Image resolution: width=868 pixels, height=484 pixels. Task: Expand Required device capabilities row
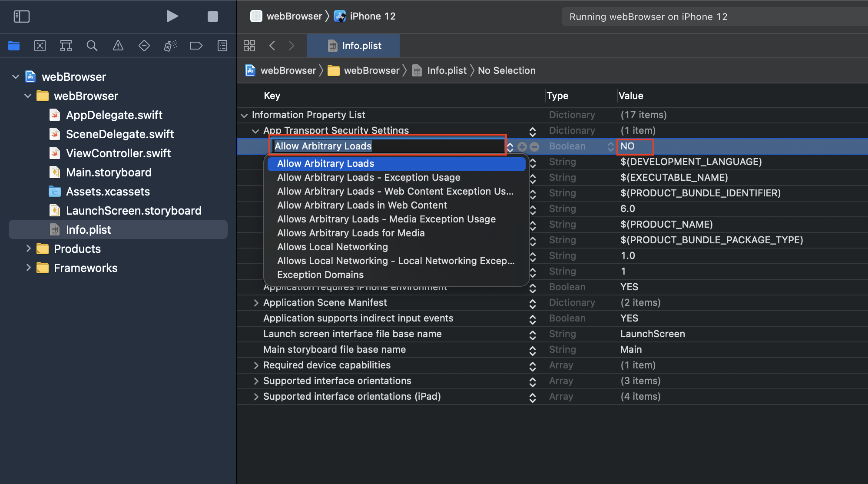256,365
